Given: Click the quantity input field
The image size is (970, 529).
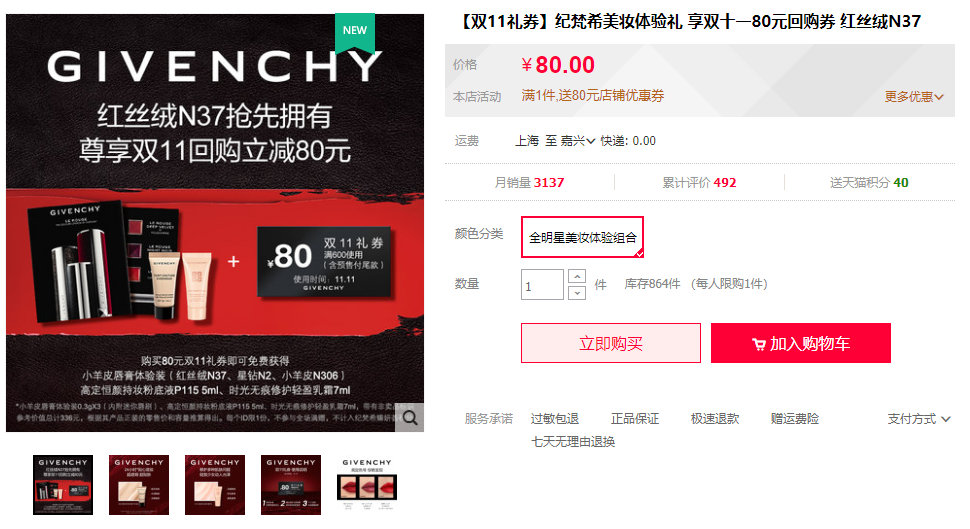Looking at the screenshot, I should (542, 285).
